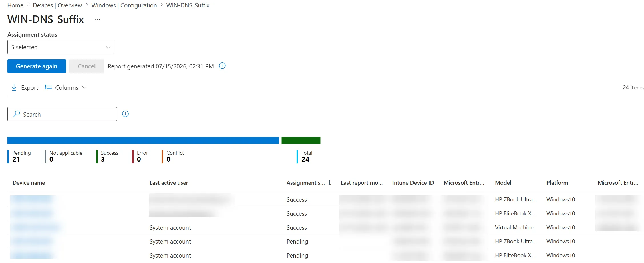Sort by the Model column header
The image size is (644, 263).
pyautogui.click(x=503, y=183)
